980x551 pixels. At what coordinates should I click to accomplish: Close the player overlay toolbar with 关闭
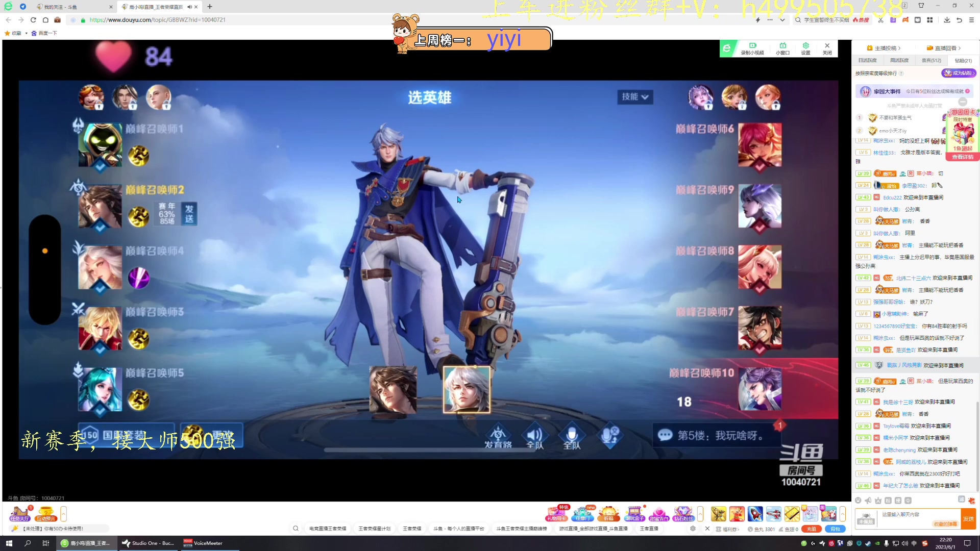click(827, 48)
